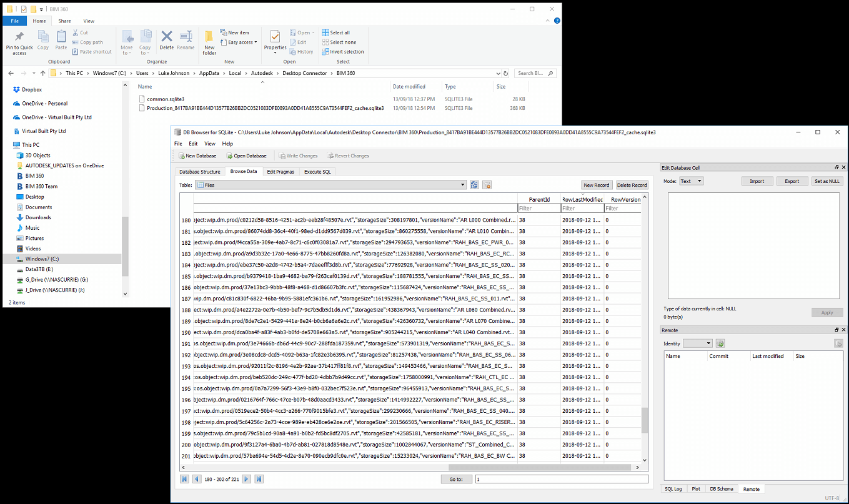
Task: Click the Search box in Explorer
Action: coord(535,73)
